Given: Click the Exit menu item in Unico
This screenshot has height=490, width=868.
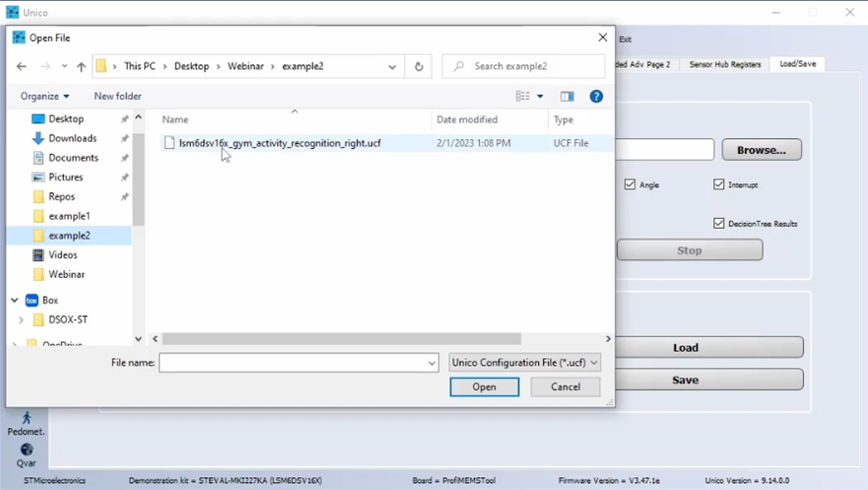Looking at the screenshot, I should pos(625,39).
